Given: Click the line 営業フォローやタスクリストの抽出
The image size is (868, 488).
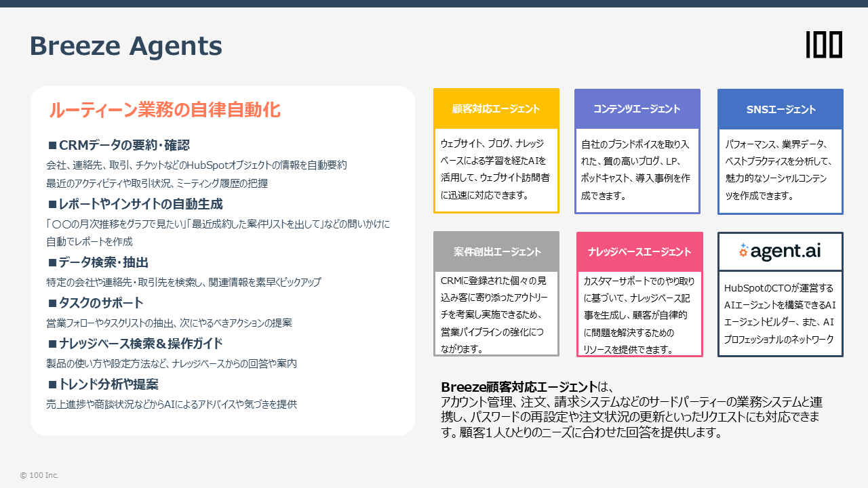Looking at the screenshot, I should click(169, 323).
